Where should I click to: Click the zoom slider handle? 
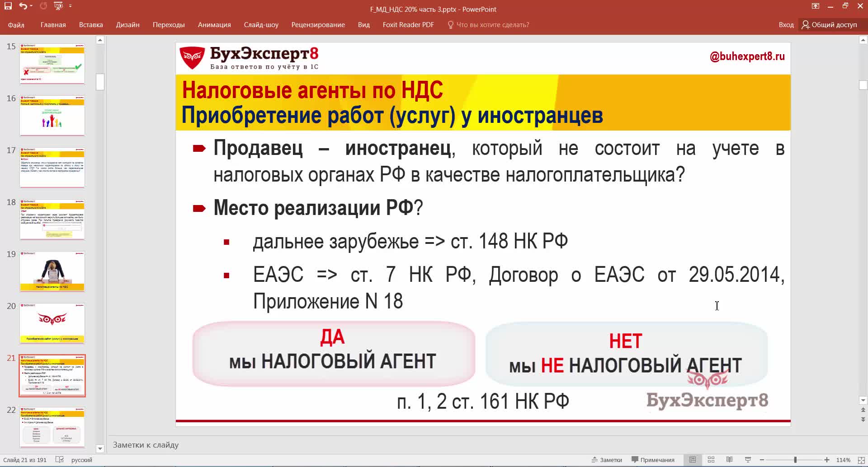pyautogui.click(x=795, y=460)
